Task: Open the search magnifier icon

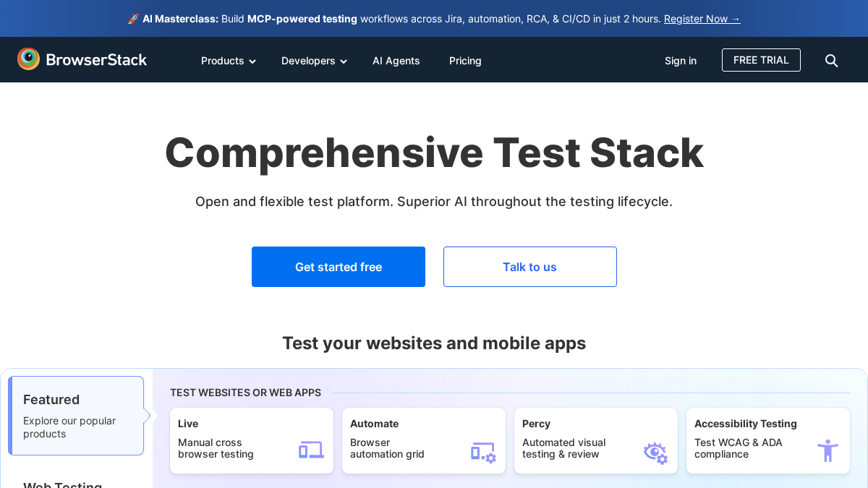Action: pyautogui.click(x=832, y=61)
